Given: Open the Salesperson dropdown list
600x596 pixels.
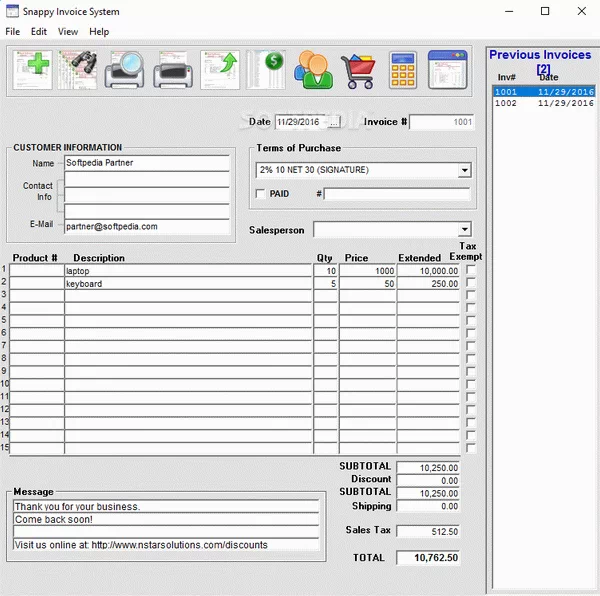Looking at the screenshot, I should (464, 230).
